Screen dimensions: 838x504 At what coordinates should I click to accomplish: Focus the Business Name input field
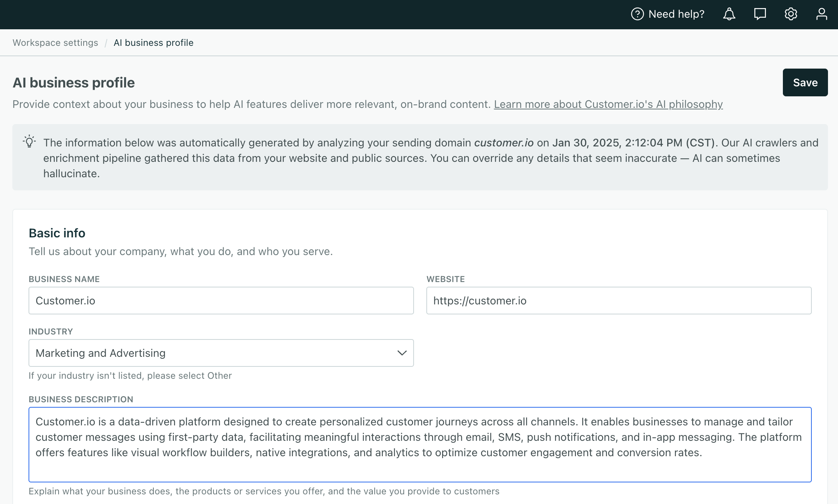(x=221, y=301)
